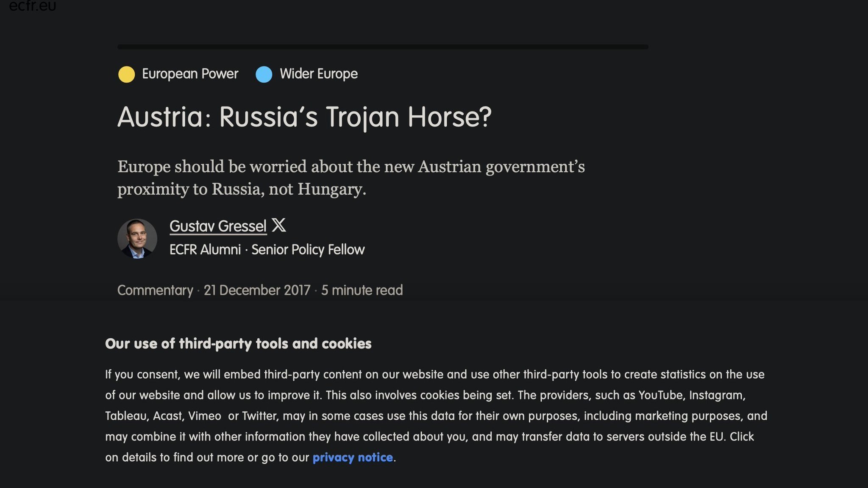The width and height of the screenshot is (868, 488).
Task: Click the X (Twitter) icon beside Gustav Gressel
Action: pos(278,225)
